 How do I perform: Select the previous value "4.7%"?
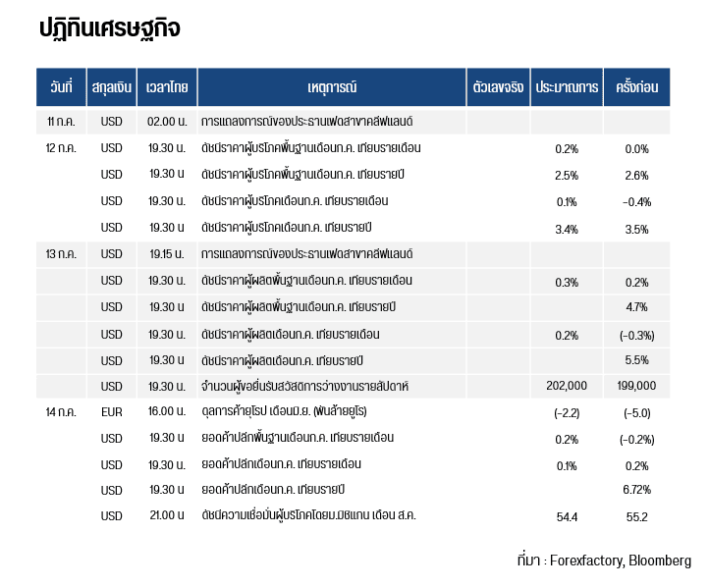pos(636,307)
